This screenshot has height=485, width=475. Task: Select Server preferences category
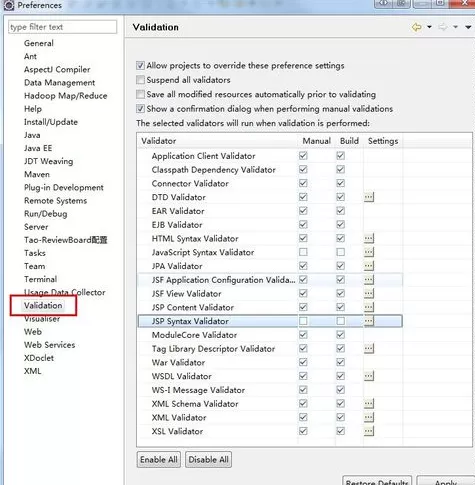pos(36,227)
